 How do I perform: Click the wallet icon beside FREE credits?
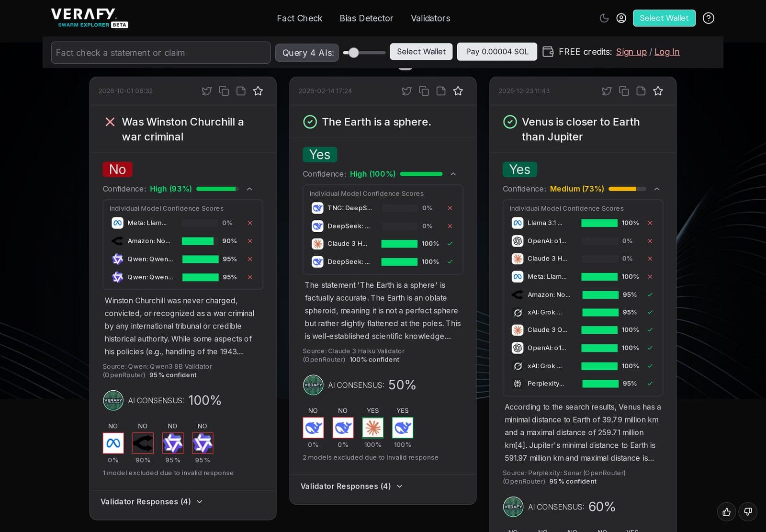pos(548,52)
